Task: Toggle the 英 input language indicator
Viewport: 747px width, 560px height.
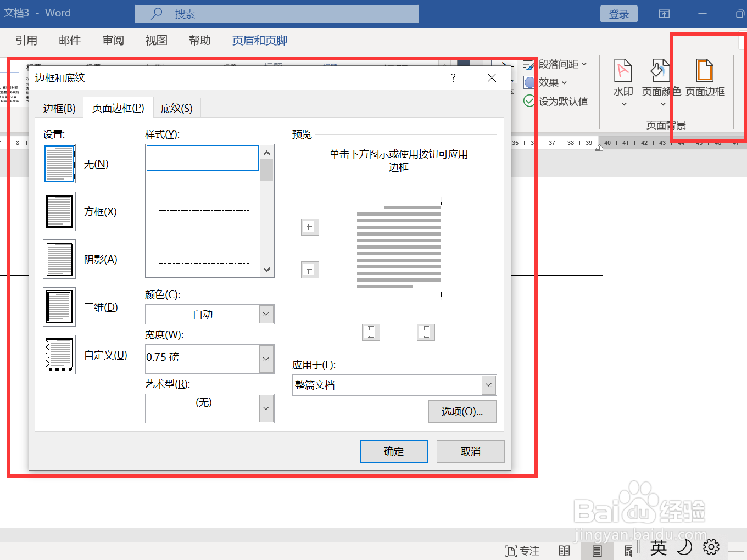Action: pyautogui.click(x=659, y=547)
